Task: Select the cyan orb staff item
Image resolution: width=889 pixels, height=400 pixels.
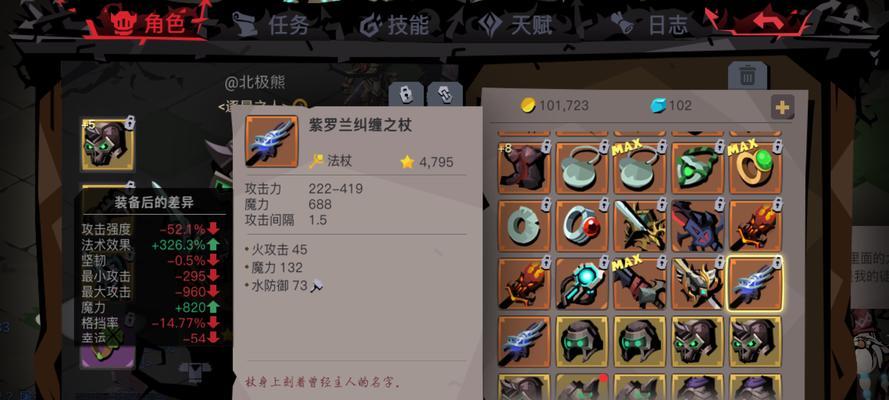Action: coord(582,284)
